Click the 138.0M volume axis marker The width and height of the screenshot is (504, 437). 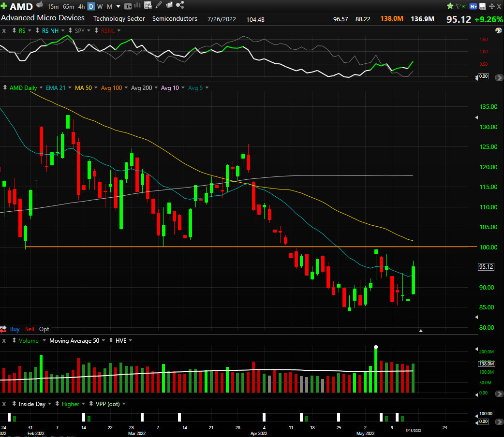[x=487, y=364]
